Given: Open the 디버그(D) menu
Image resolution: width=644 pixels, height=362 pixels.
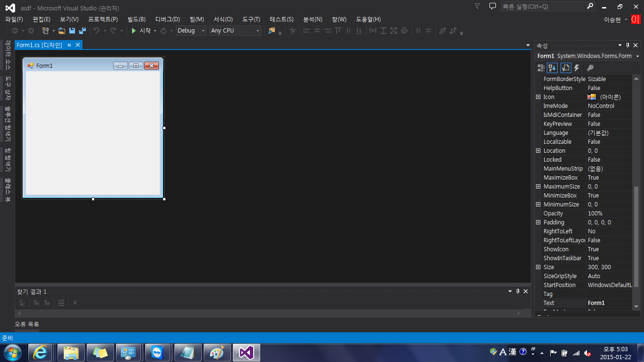Looking at the screenshot, I should click(167, 19).
